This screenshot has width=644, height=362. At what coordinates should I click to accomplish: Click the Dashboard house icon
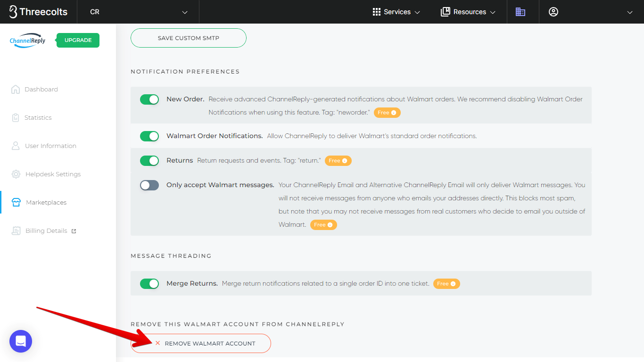[x=16, y=89]
